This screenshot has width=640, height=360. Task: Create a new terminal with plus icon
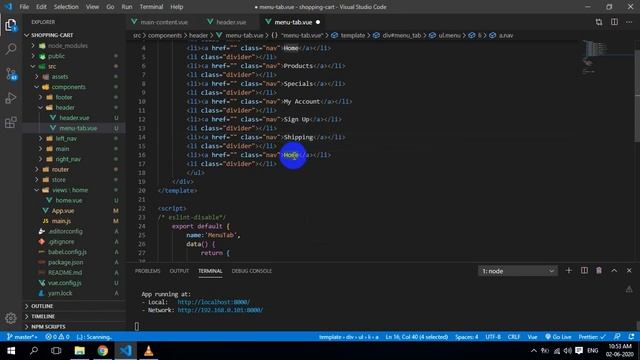pyautogui.click(x=569, y=271)
